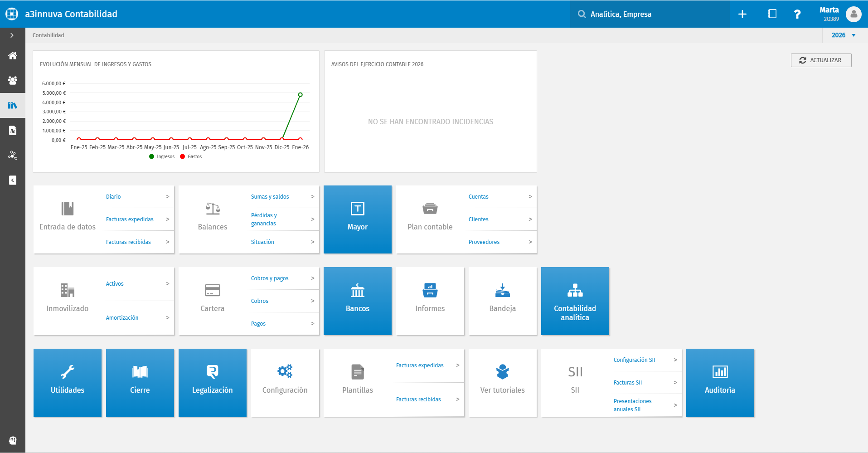Viewport: 868px width, 453px height.
Task: Open the Home icon in the left sidebar
Action: point(13,55)
